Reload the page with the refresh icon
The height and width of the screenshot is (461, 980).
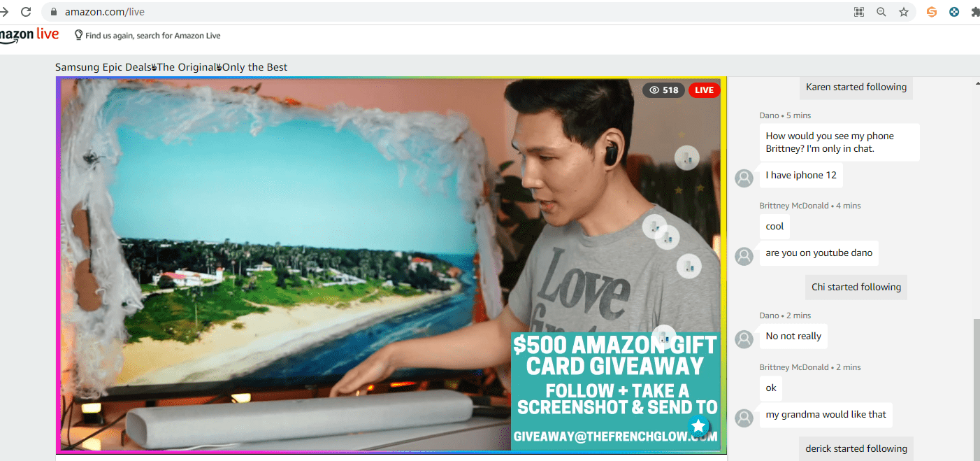[x=26, y=12]
